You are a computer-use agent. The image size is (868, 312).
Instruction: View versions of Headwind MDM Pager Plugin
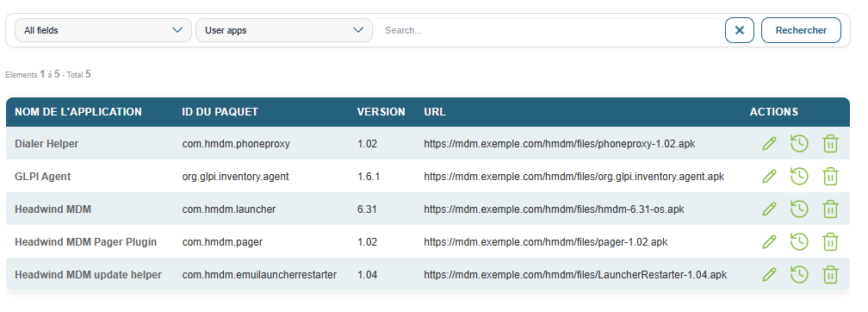point(799,242)
